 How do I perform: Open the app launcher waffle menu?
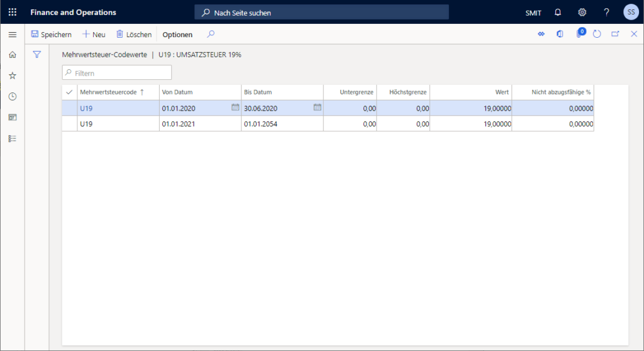pos(13,13)
